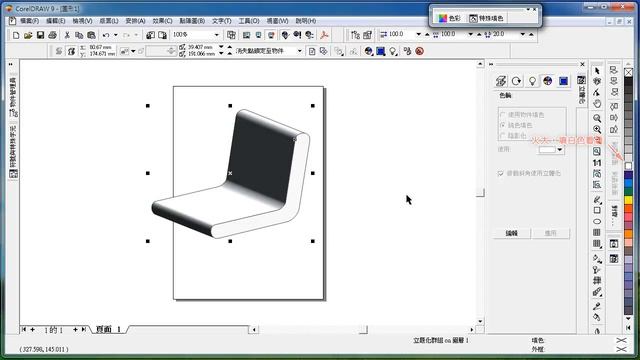Click the 編輯 button in extrude docker
640x360 pixels.
coord(511,233)
